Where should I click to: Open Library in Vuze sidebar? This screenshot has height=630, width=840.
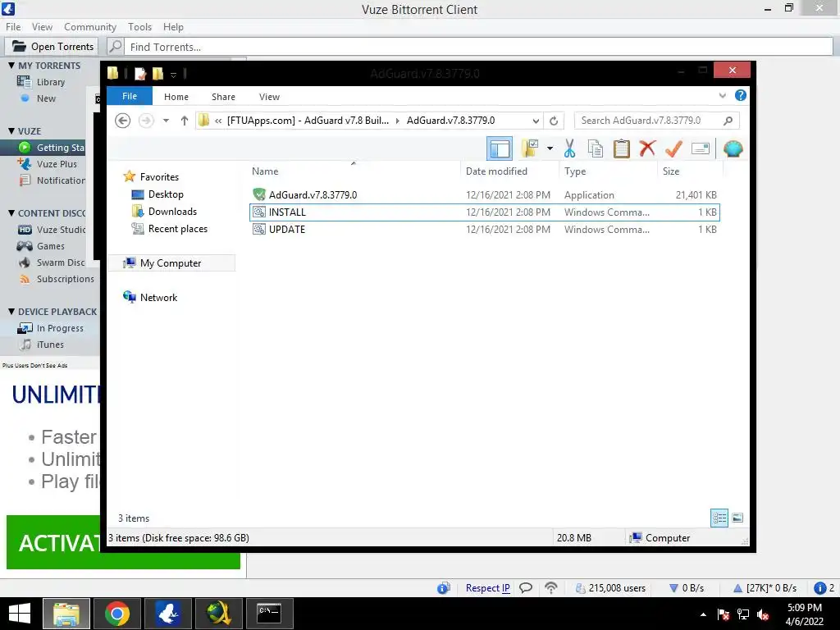click(x=50, y=82)
